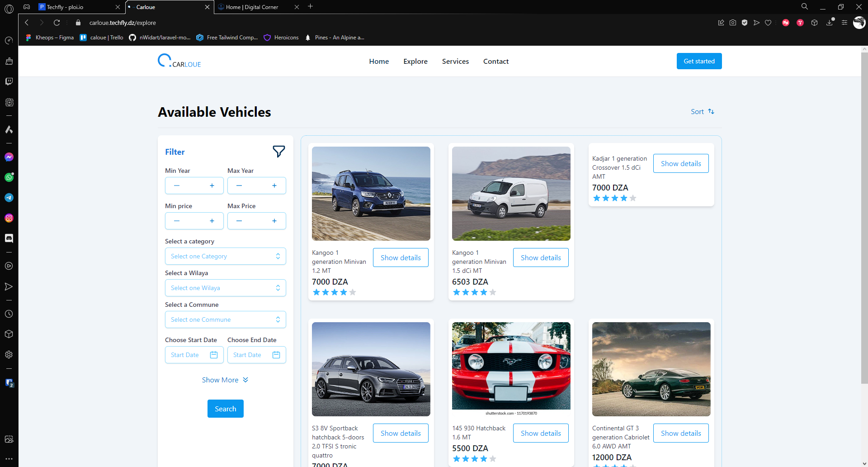Open Telegram sidebar panel
Viewport: 868px width, 467px height.
9,198
